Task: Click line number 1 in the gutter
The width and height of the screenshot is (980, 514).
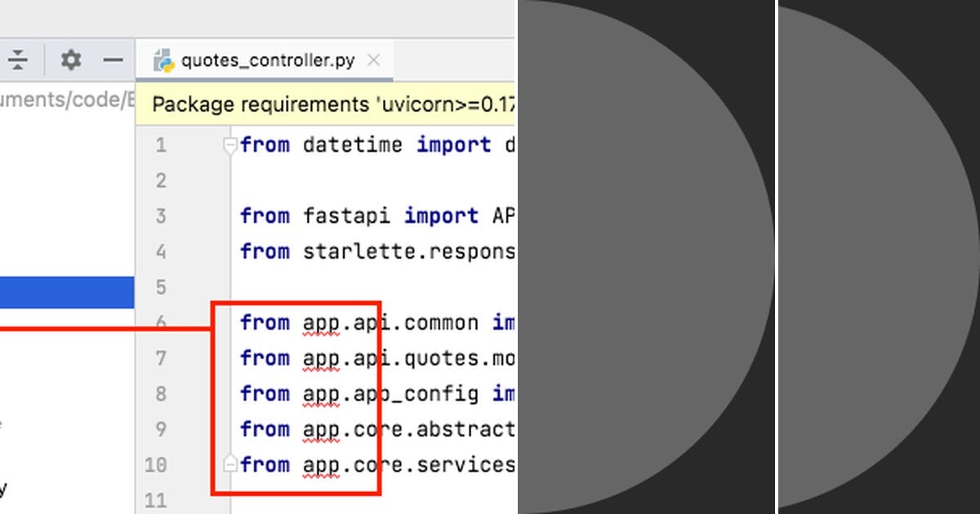Action: [160, 144]
